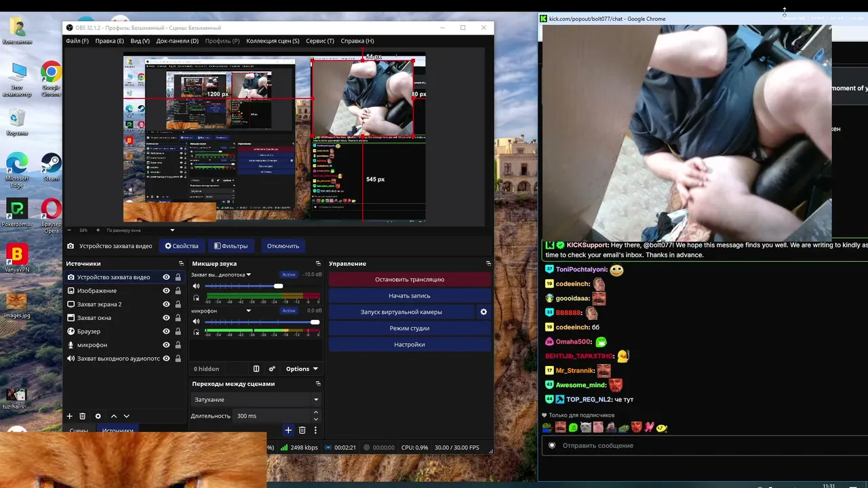Move the selected source down

(126, 416)
